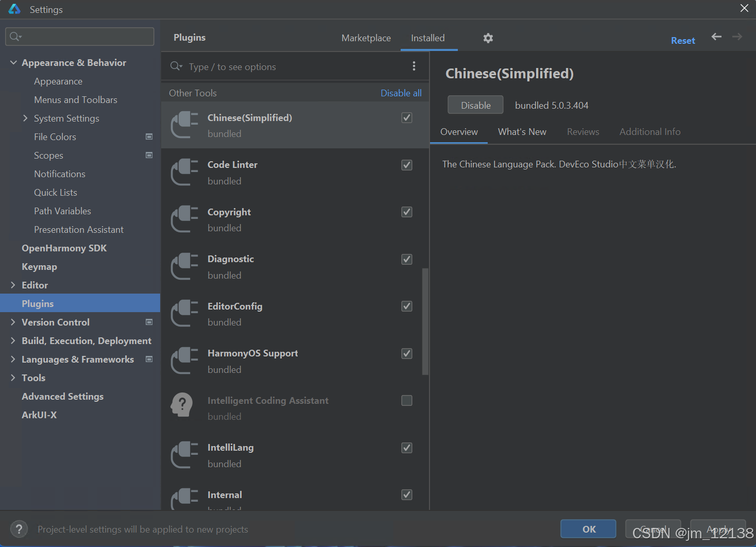Select the Overview tab

coord(459,132)
